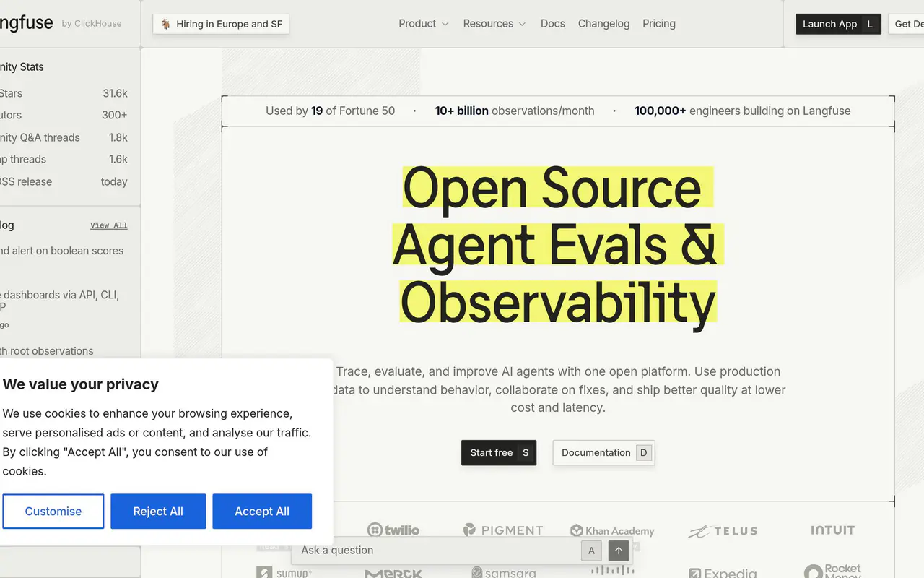Click the Merck logo
Viewport: 924px width, 578px height.
pyautogui.click(x=393, y=574)
